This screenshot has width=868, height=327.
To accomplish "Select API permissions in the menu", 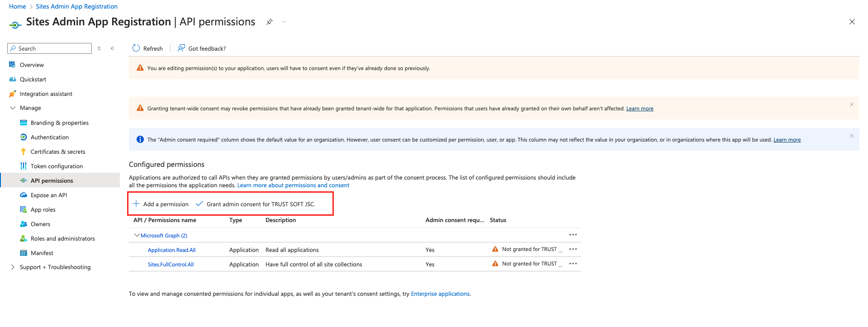I will click(60, 180).
